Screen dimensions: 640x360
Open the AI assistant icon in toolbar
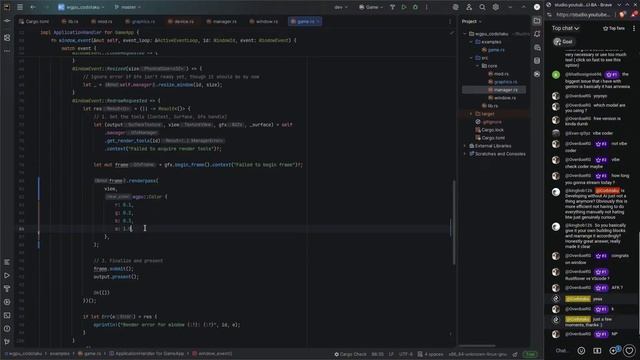pyautogui.click(x=456, y=7)
